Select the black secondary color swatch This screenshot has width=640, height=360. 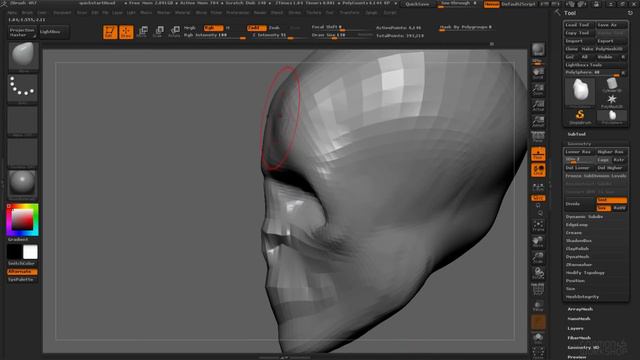[14, 252]
